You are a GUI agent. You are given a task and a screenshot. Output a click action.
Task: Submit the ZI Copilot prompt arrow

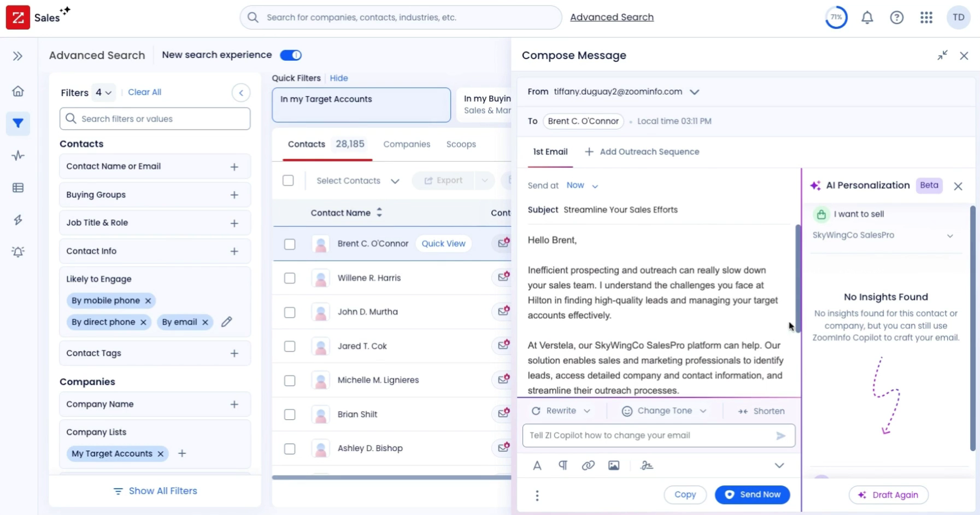tap(781, 436)
